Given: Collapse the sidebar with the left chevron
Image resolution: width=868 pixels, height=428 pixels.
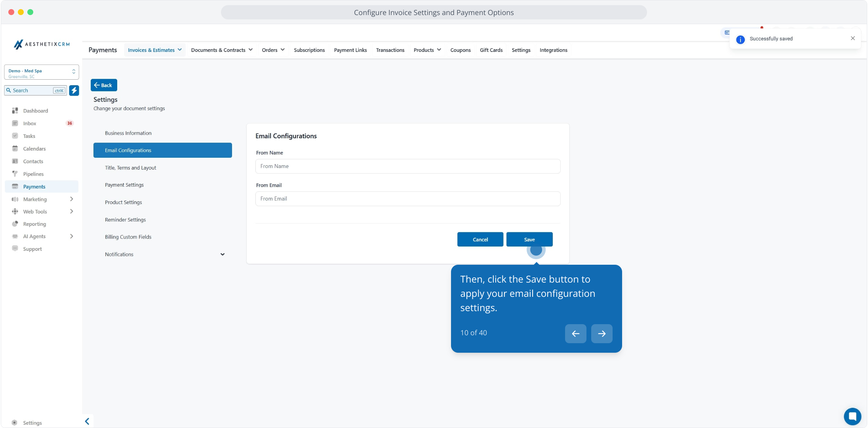Looking at the screenshot, I should tap(87, 421).
